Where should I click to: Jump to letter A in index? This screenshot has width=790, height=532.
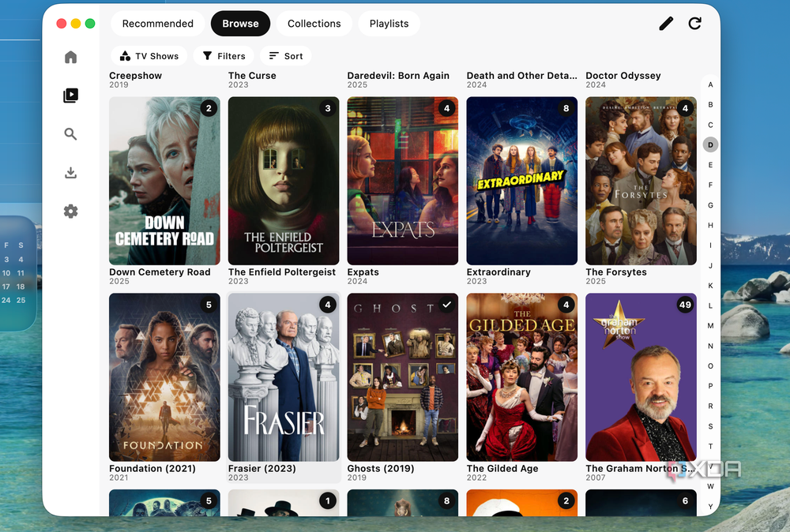710,84
